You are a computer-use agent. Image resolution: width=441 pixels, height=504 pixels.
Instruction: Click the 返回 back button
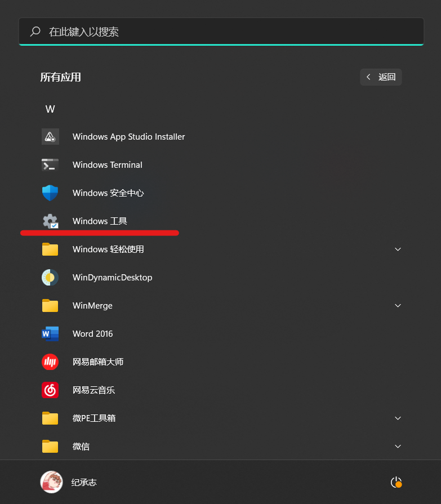[x=381, y=77]
